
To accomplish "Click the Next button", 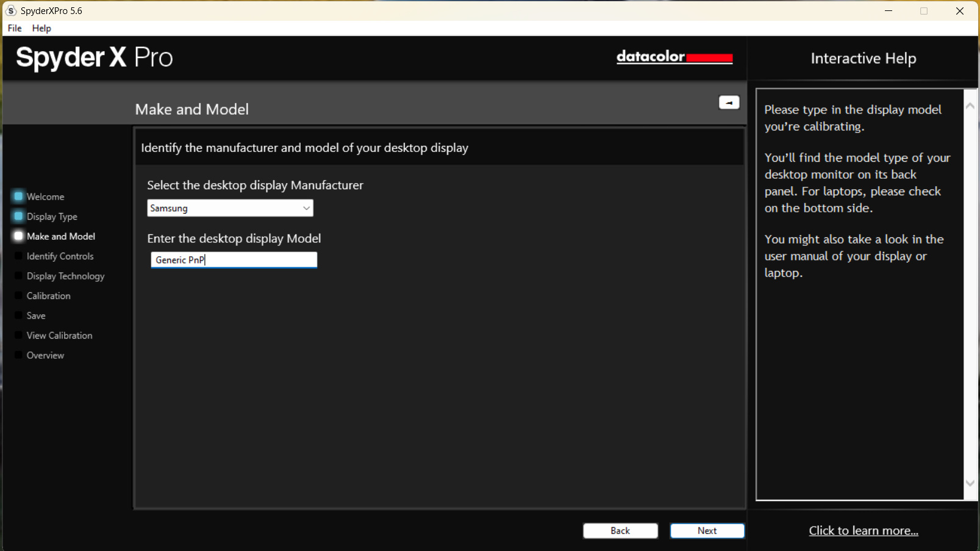I will coord(707,531).
